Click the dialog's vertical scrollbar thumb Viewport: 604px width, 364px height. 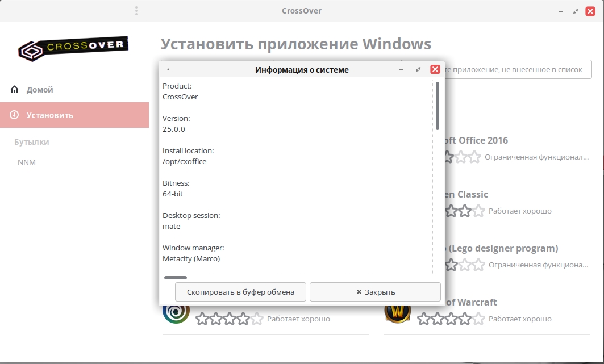pyautogui.click(x=438, y=106)
